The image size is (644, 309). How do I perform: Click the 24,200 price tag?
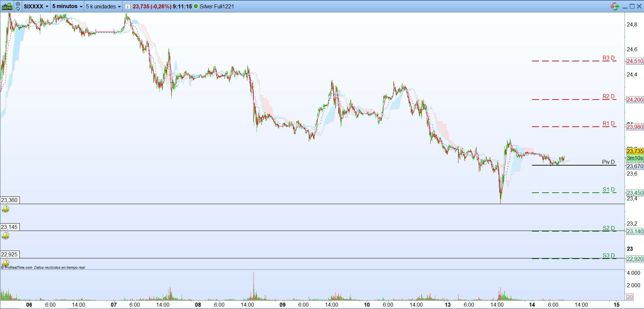tap(635, 100)
